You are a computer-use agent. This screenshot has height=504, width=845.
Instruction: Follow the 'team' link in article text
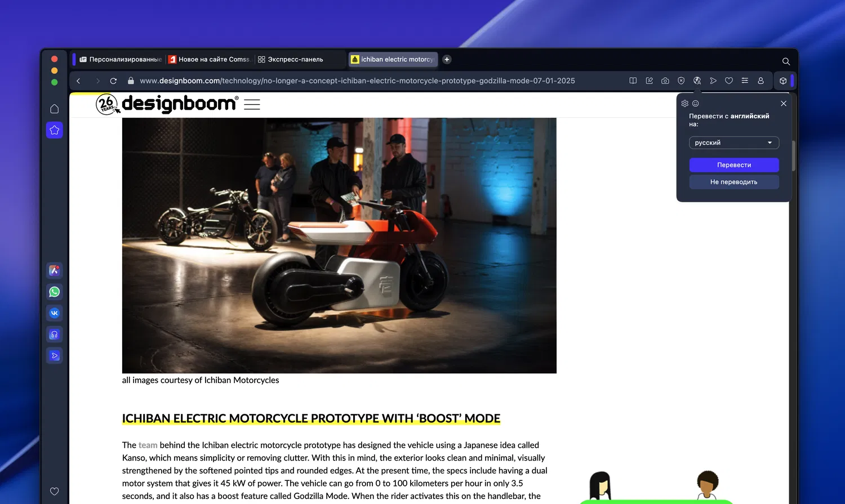pos(148,445)
